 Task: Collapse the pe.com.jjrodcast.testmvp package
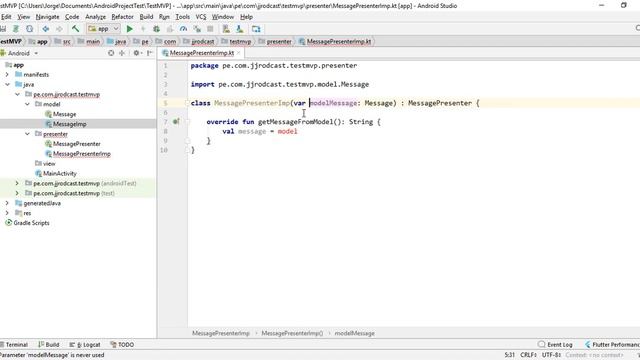pos(17,94)
